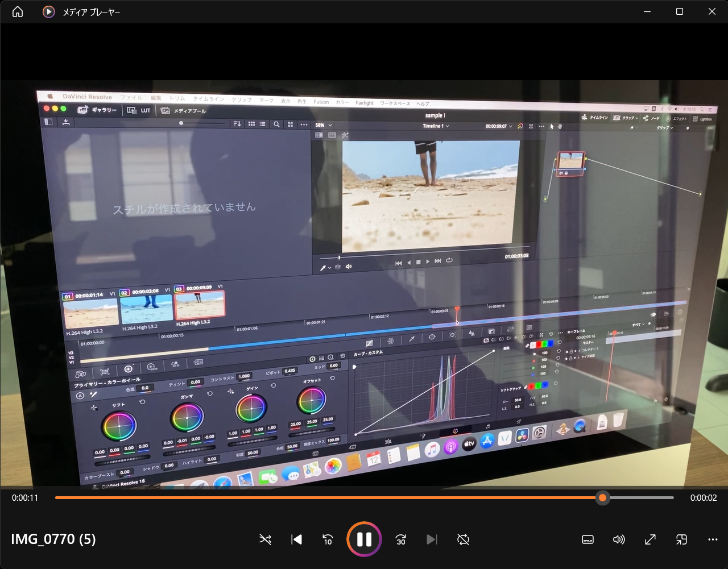Click the viewer play reverse button
Viewport: 728px width, 569px height.
click(x=408, y=262)
